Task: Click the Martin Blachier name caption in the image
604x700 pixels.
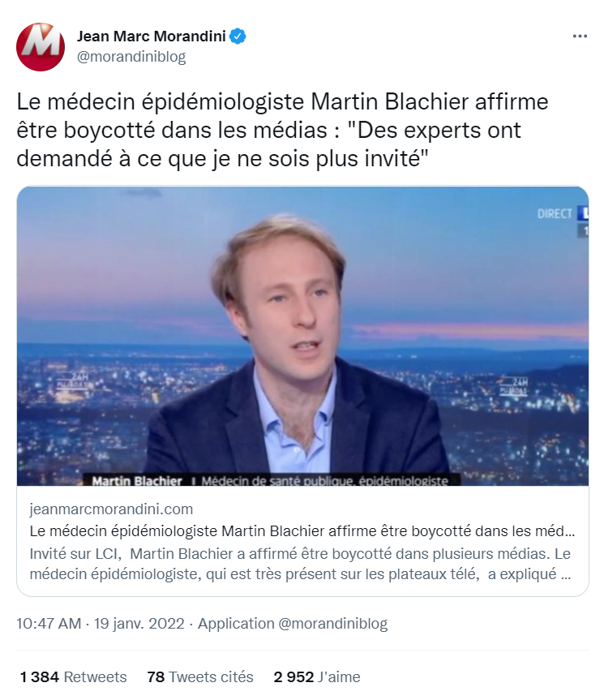Action: (137, 481)
